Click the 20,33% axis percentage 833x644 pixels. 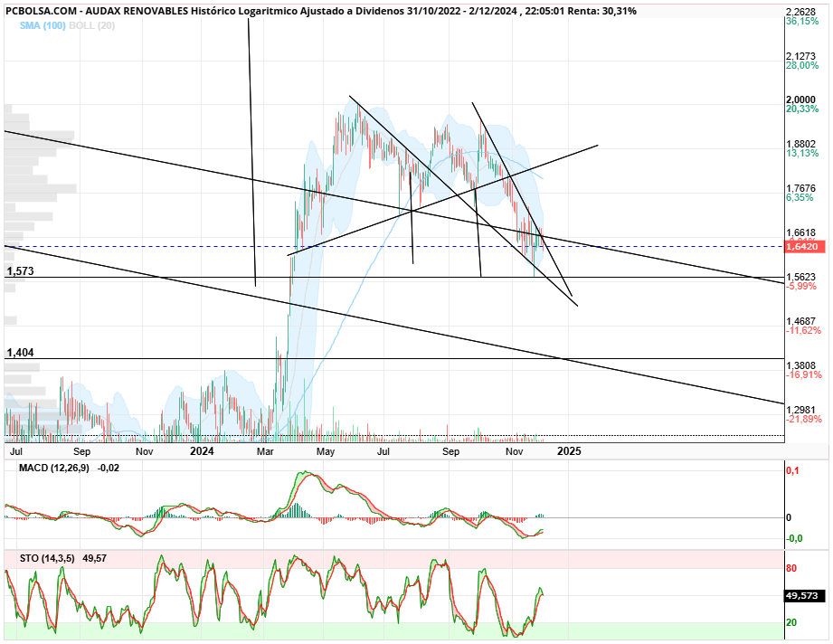(802, 109)
